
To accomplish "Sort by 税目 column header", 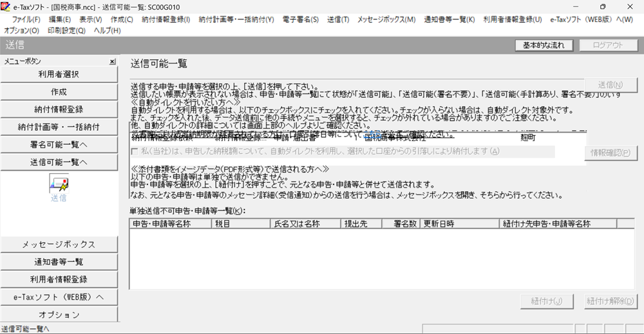I will (241, 223).
